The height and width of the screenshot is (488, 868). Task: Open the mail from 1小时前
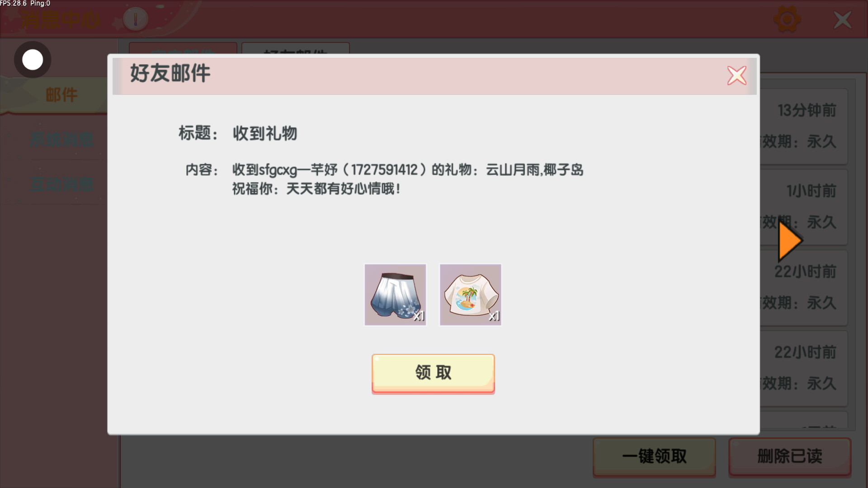804,207
